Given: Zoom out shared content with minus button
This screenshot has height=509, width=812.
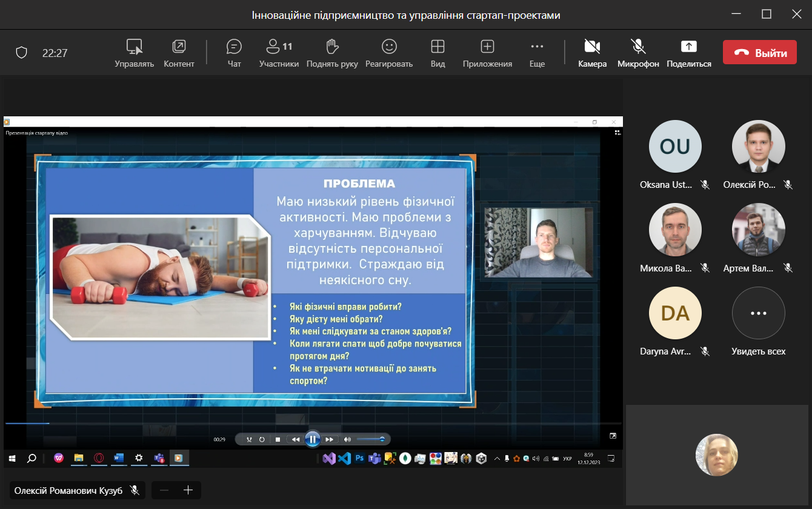Looking at the screenshot, I should click(164, 490).
